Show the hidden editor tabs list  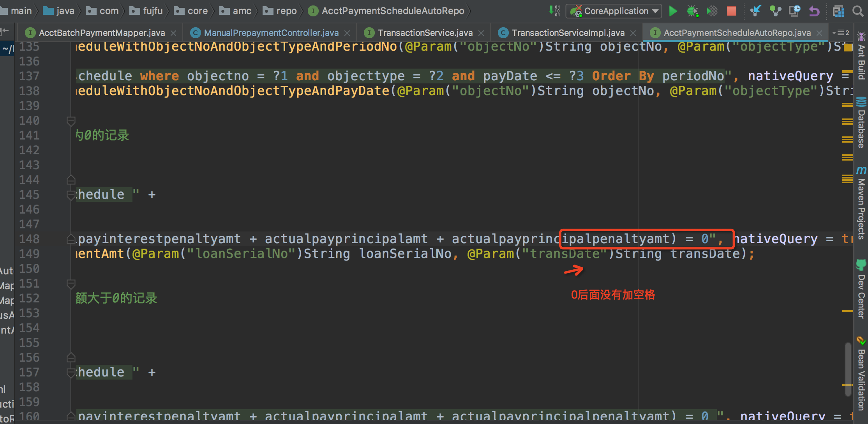840,33
